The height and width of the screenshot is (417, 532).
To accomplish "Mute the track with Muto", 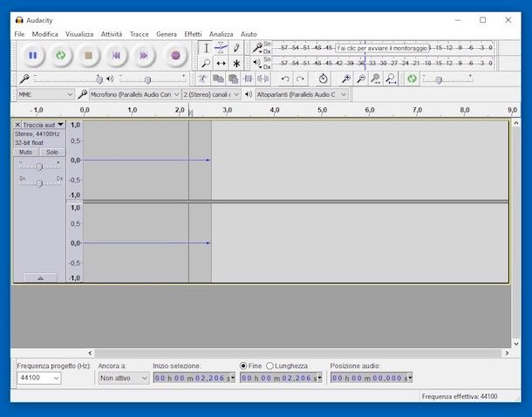I will click(x=26, y=152).
